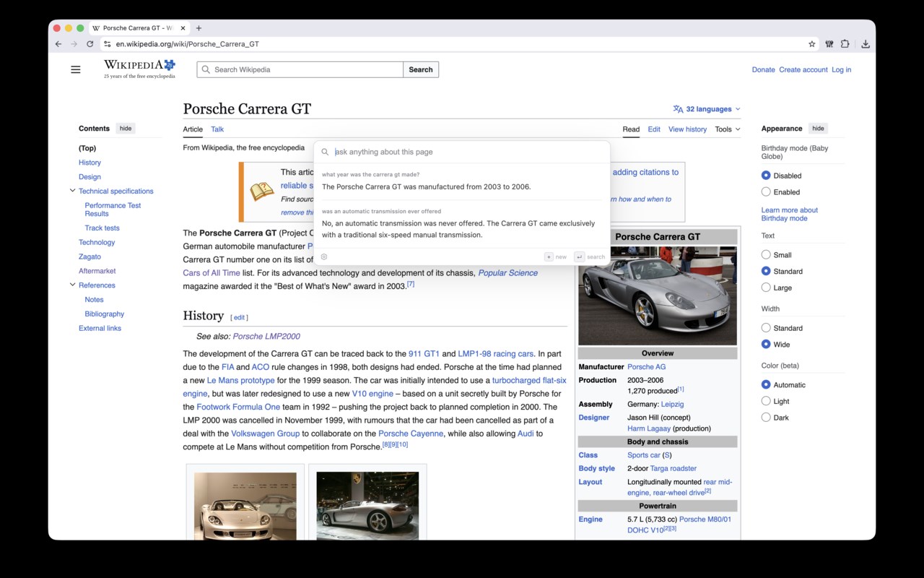Switch to the Talk tab
This screenshot has height=578, width=924.
click(x=217, y=129)
